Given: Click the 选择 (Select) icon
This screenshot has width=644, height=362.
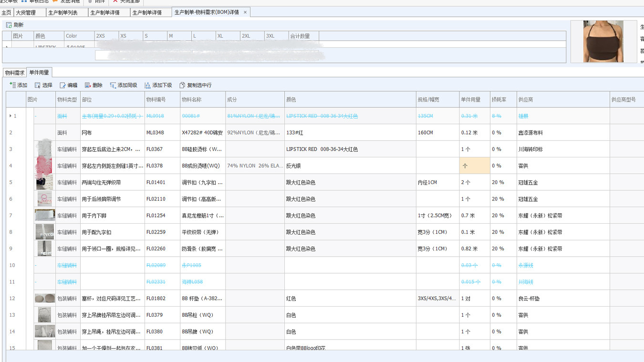Looking at the screenshot, I should (38, 86).
